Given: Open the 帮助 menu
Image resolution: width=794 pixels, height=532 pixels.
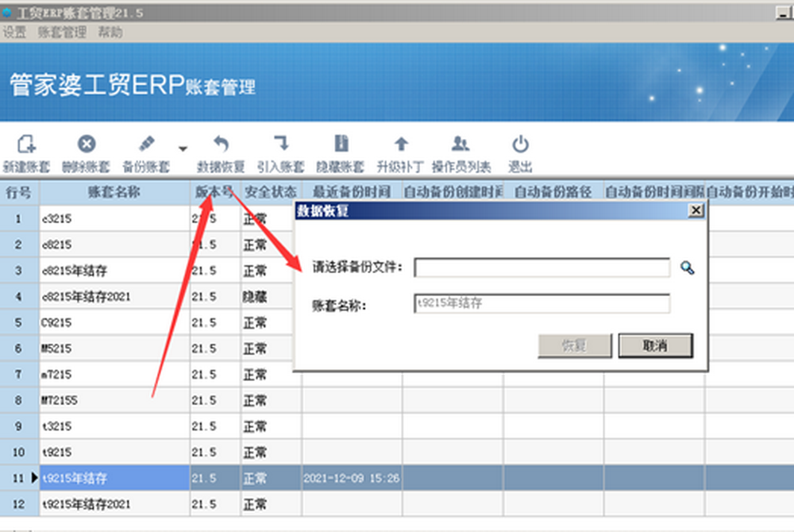Looking at the screenshot, I should click(110, 33).
